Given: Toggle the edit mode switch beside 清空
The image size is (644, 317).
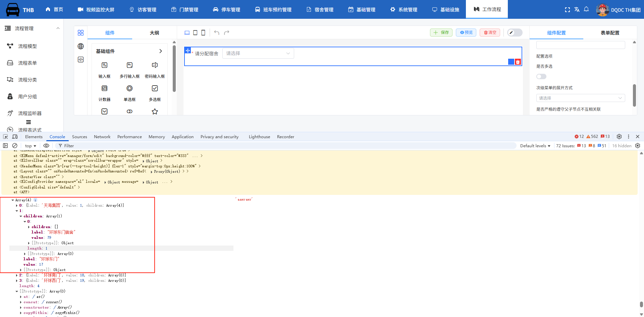Looking at the screenshot, I should (x=515, y=33).
